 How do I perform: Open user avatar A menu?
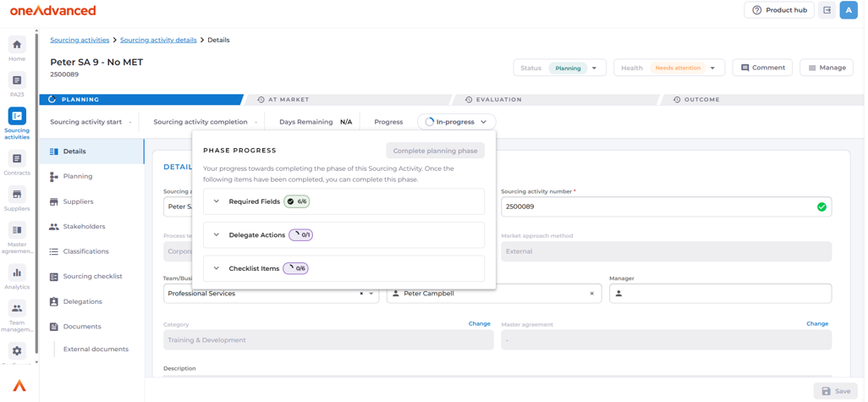[849, 10]
